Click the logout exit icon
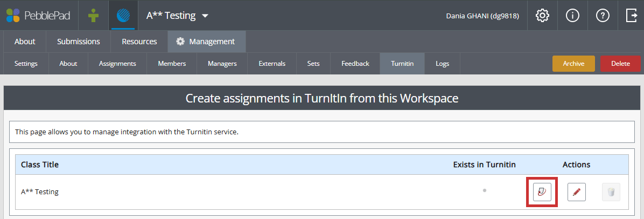 (631, 16)
